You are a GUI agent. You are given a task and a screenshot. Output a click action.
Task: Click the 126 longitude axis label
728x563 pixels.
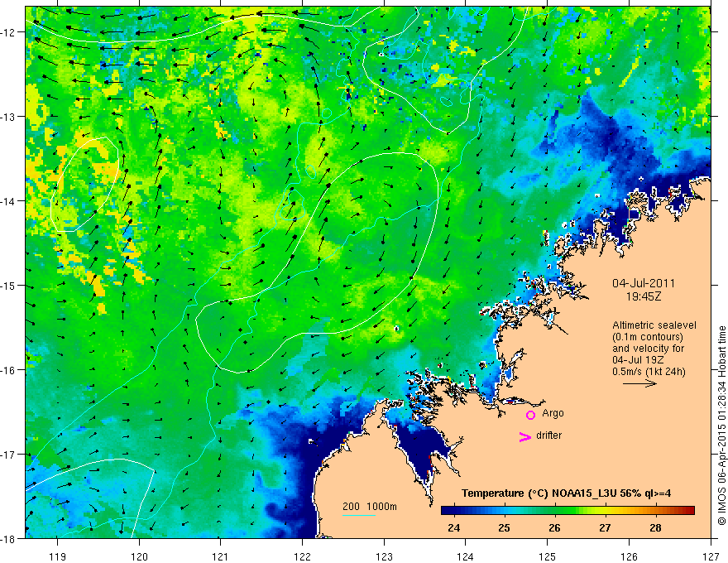[x=629, y=556]
